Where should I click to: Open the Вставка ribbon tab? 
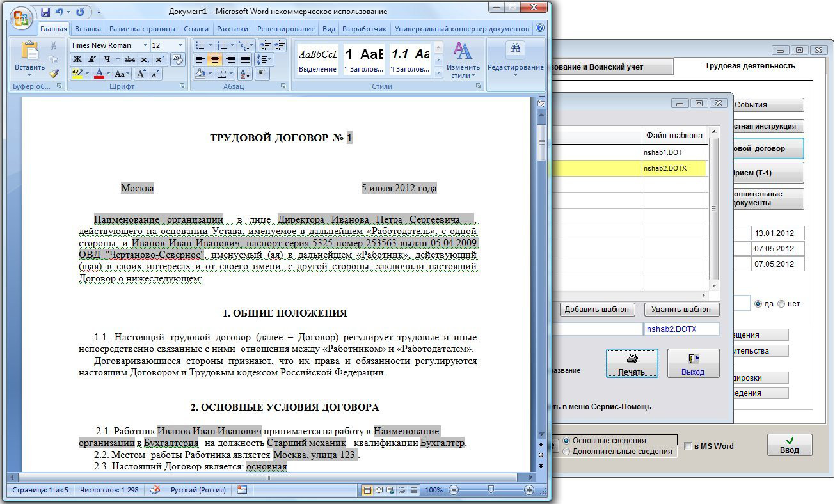[88, 29]
